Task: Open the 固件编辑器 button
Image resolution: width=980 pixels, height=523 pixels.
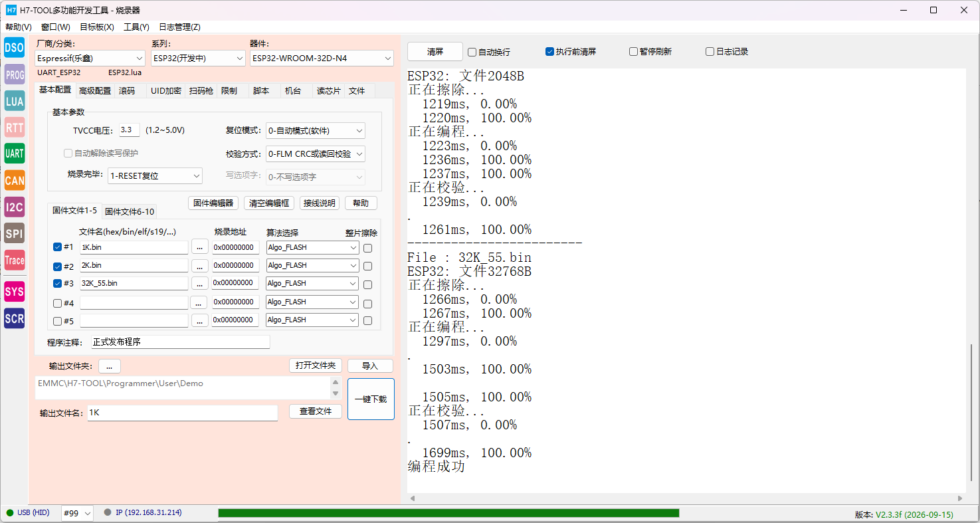Action: pos(213,203)
